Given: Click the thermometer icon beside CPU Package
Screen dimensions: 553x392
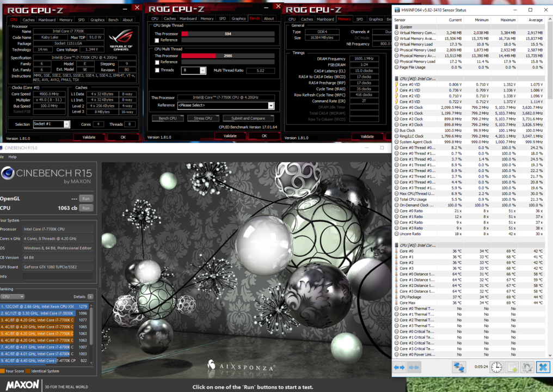Looking at the screenshot, I should (396, 297).
